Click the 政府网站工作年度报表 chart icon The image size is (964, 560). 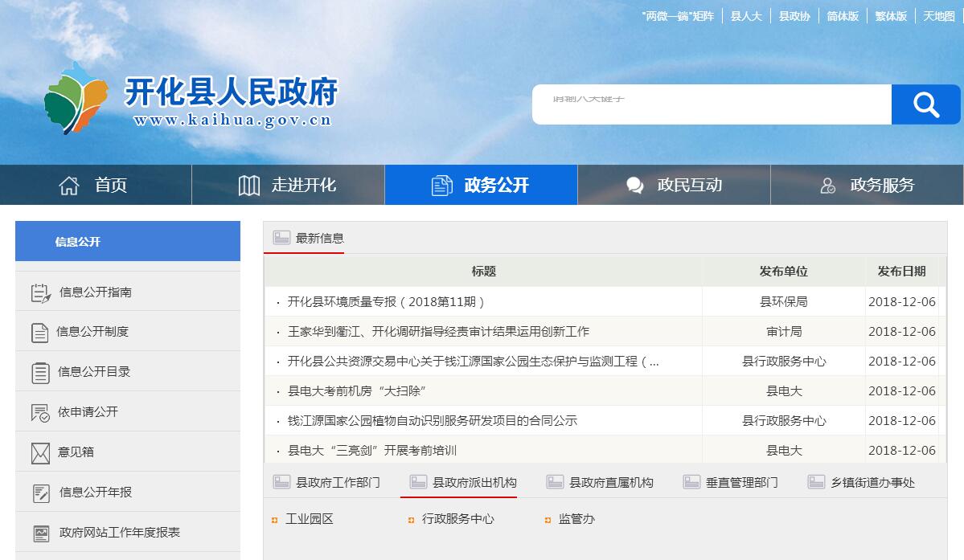[40, 533]
